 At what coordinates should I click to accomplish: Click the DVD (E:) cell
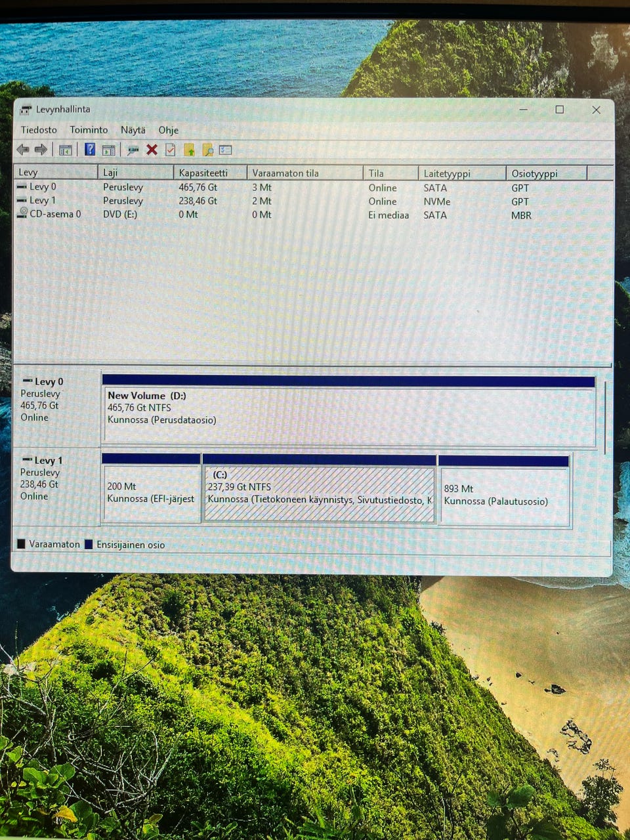pyautogui.click(x=120, y=214)
